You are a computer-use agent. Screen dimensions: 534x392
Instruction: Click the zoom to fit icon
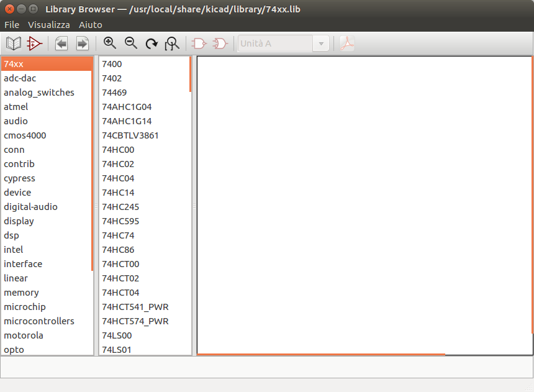point(172,43)
